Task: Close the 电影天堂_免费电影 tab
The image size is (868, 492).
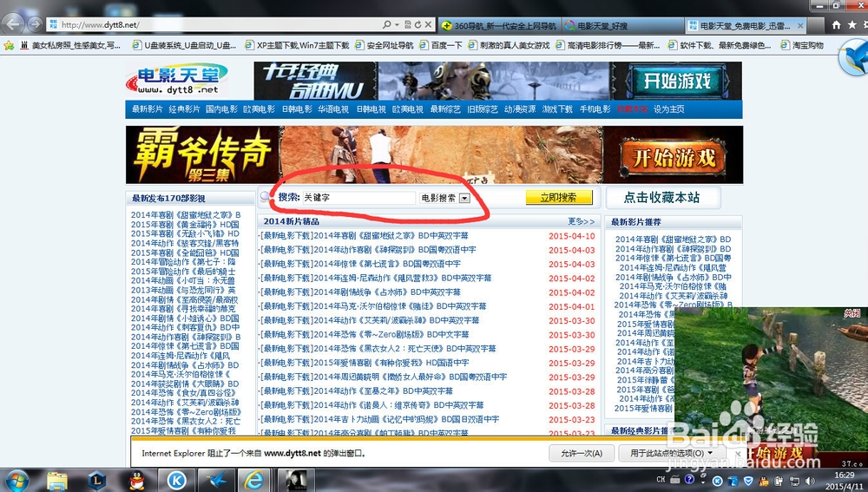Action: [x=800, y=25]
